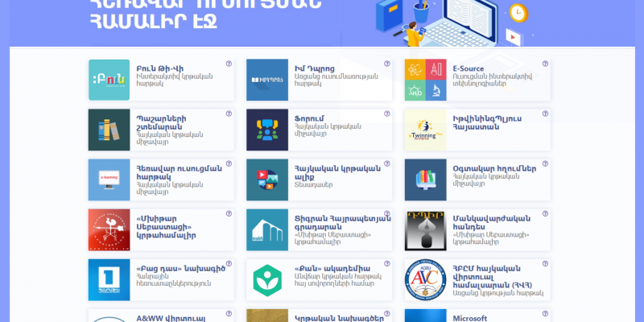The image size is (644, 322).
Task: Open Օգտակար հղումներ title link
Action: (x=494, y=169)
